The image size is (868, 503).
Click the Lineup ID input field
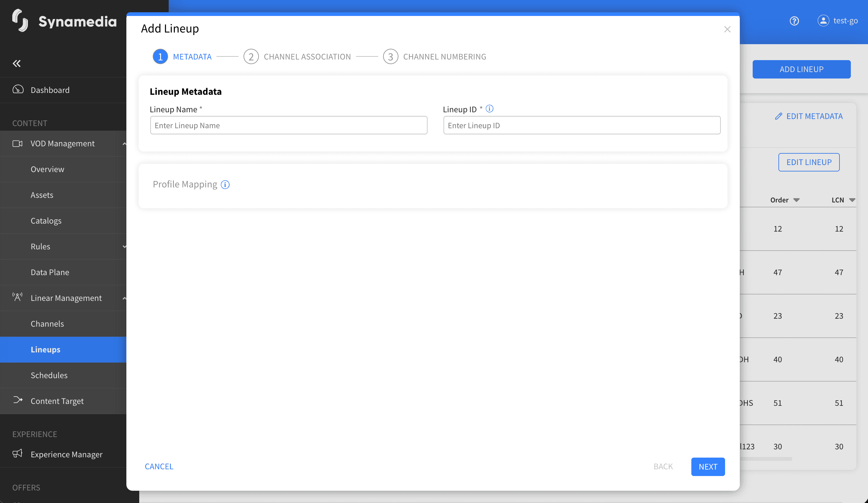[582, 125]
